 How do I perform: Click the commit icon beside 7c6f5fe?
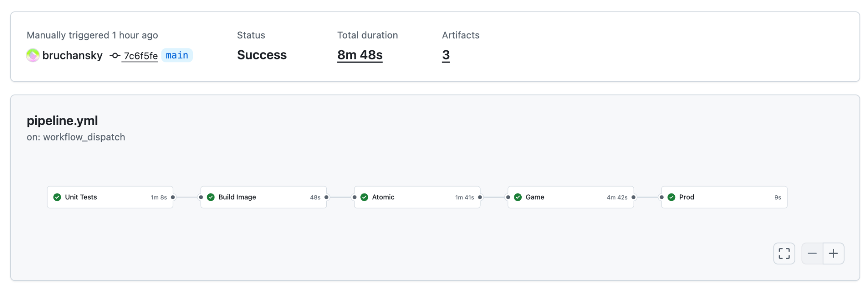[x=114, y=56]
